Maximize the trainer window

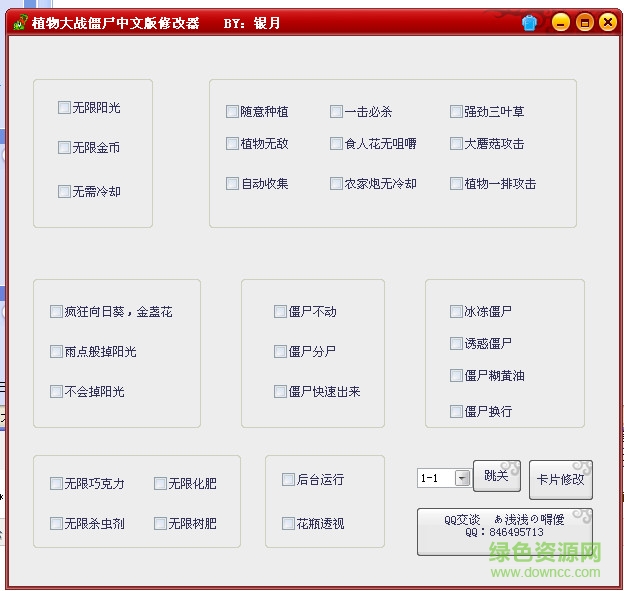pyautogui.click(x=584, y=22)
